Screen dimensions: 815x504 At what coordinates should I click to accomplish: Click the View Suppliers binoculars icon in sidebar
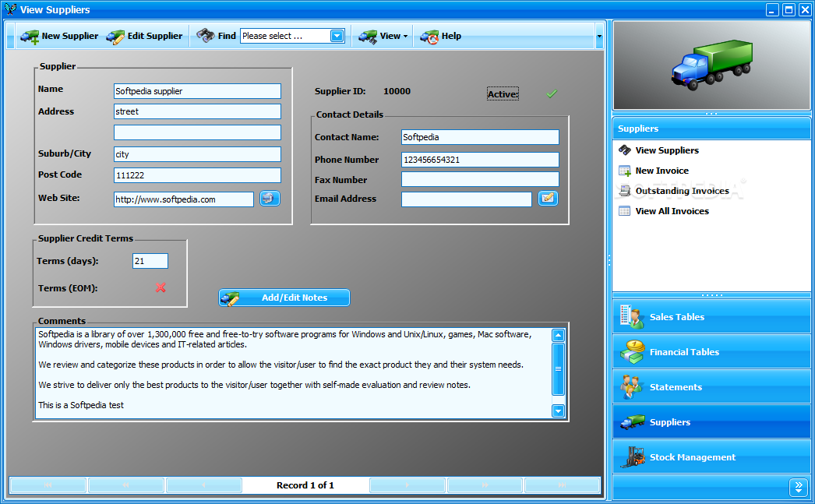point(624,150)
